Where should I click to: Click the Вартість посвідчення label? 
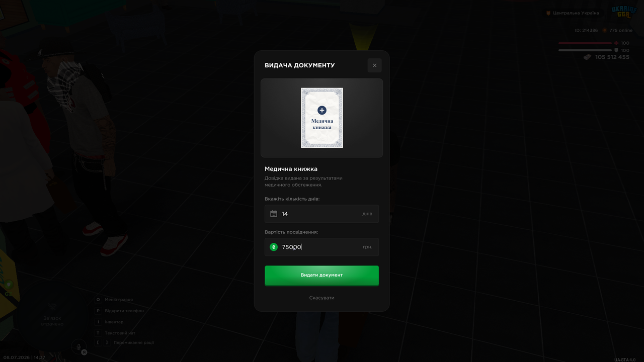pos(291,232)
